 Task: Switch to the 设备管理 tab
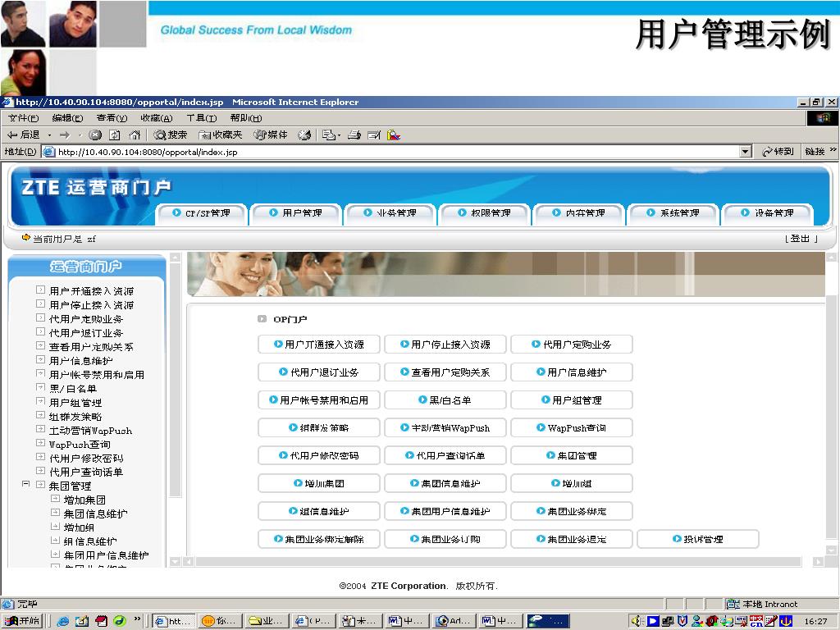click(x=767, y=213)
